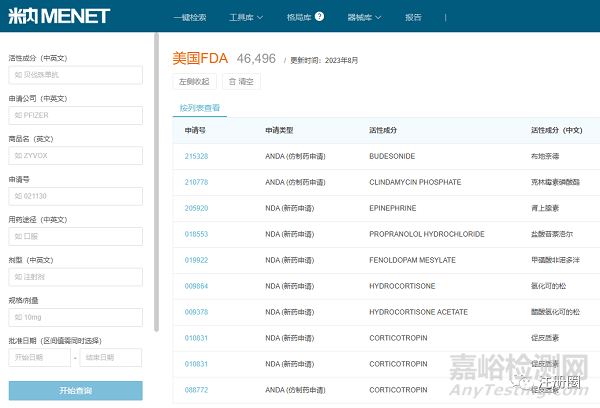Open application number 018553 link
The height and width of the screenshot is (408, 600).
196,234
